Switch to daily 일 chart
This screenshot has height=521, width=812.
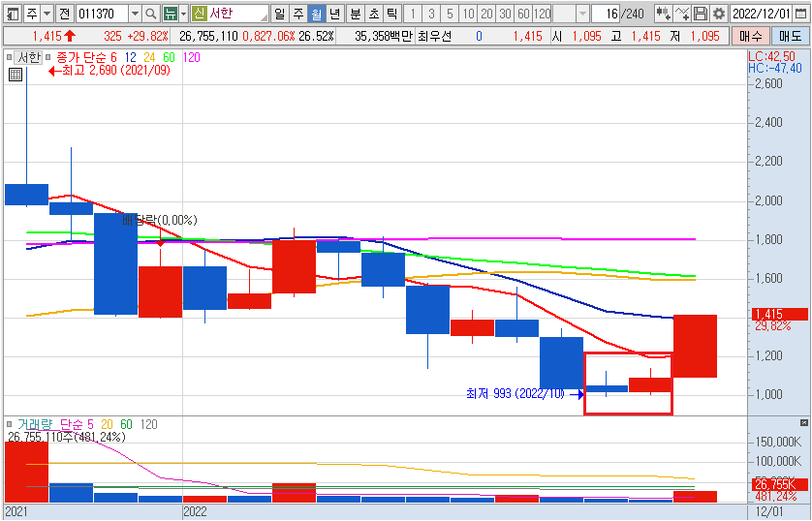[x=280, y=14]
